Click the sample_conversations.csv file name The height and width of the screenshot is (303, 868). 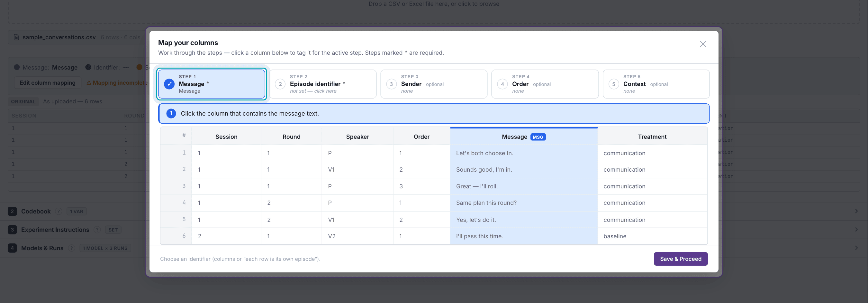point(59,37)
